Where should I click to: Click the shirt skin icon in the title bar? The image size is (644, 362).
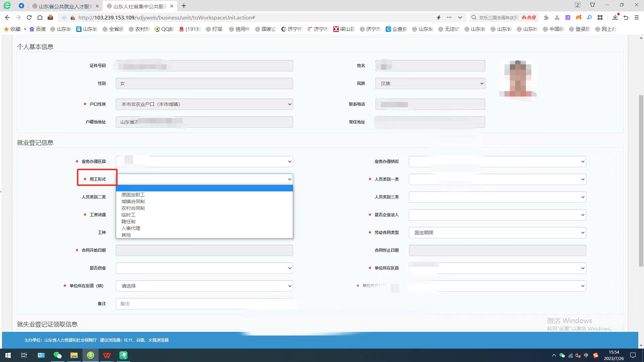click(592, 5)
